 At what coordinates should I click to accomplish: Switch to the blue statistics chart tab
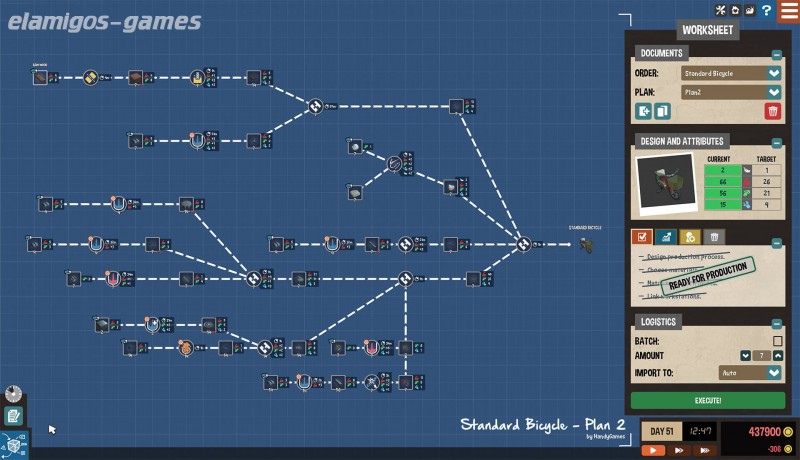tap(666, 237)
